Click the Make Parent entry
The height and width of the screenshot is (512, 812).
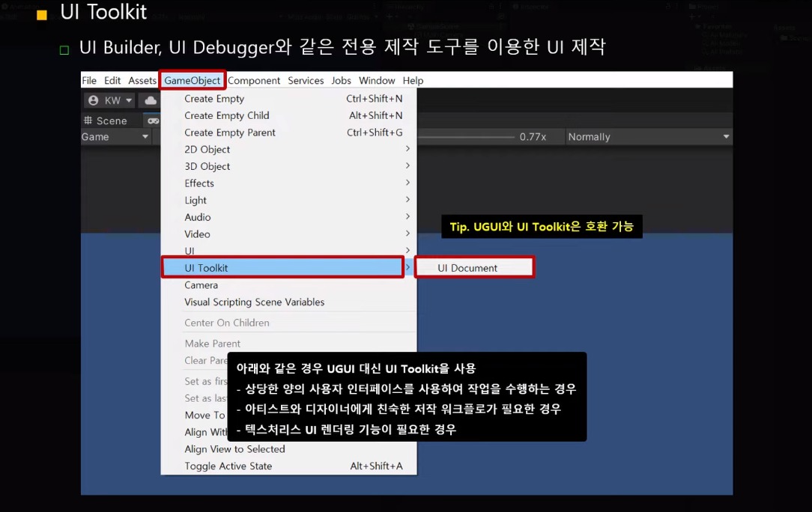tap(288, 344)
